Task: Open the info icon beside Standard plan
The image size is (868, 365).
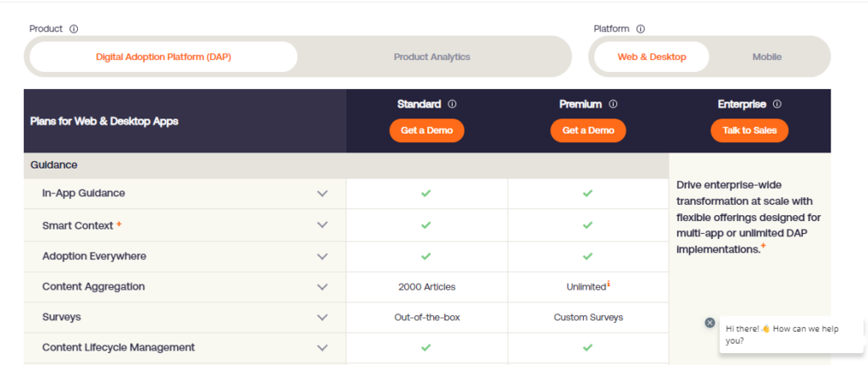Action: tap(453, 104)
